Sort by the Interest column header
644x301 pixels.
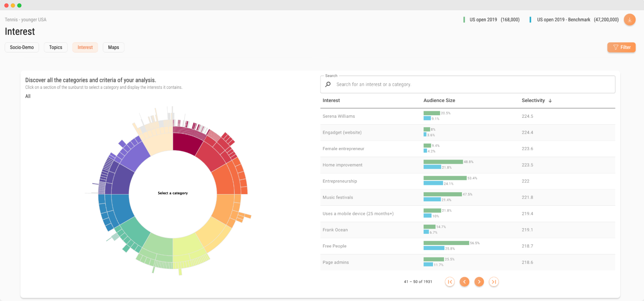[x=331, y=100]
